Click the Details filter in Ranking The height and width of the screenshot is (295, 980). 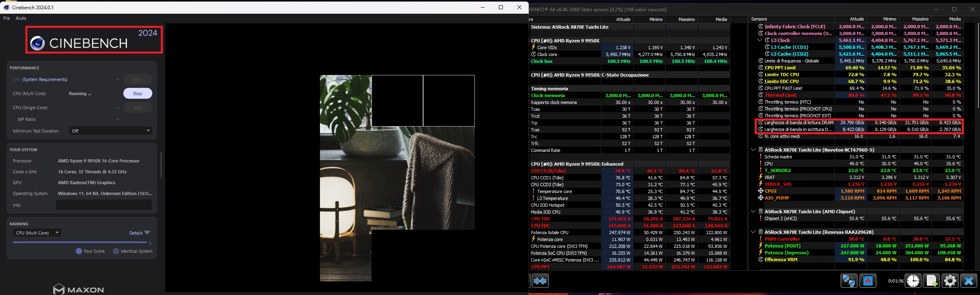pos(136,233)
